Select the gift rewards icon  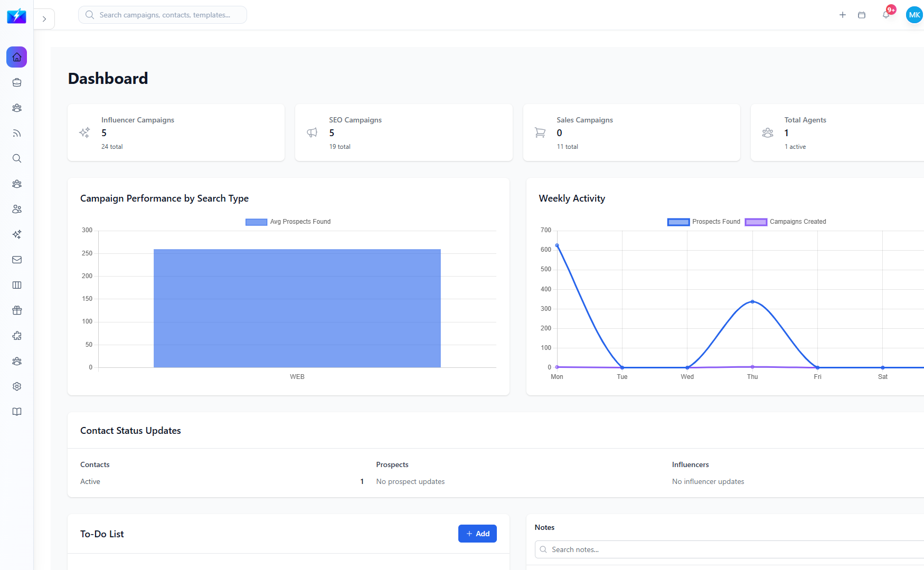click(x=16, y=310)
